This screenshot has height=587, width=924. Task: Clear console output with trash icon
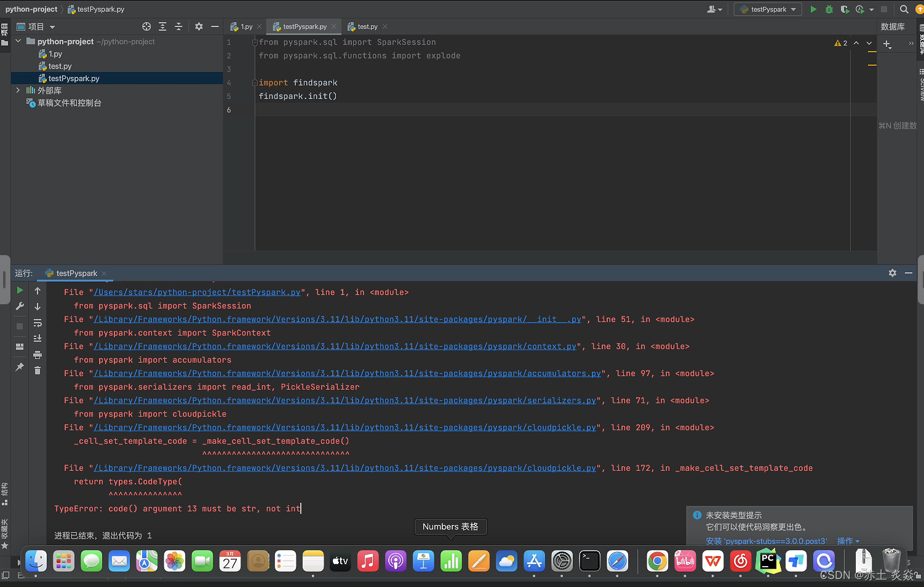coord(38,370)
